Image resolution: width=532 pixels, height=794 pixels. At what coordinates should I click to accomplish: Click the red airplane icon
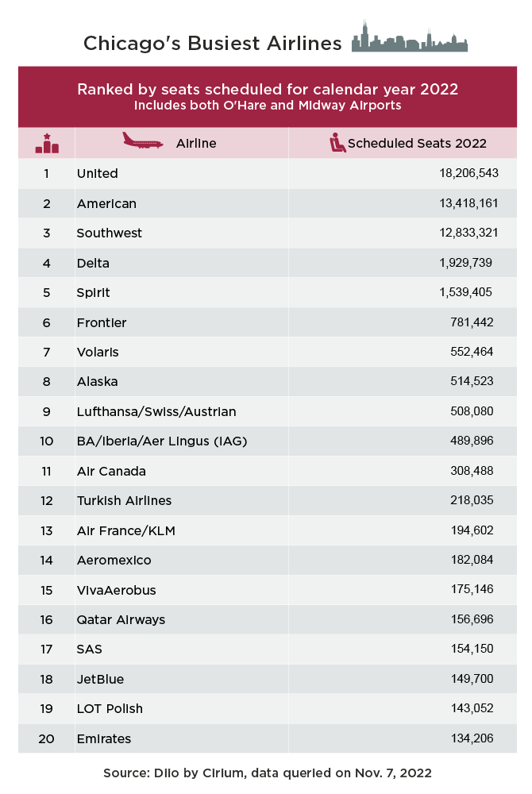tap(143, 141)
